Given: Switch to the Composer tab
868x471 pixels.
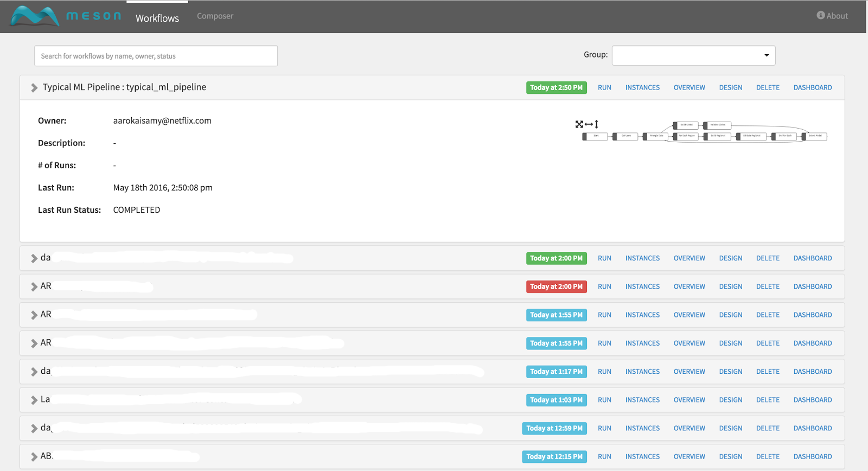Looking at the screenshot, I should (215, 16).
